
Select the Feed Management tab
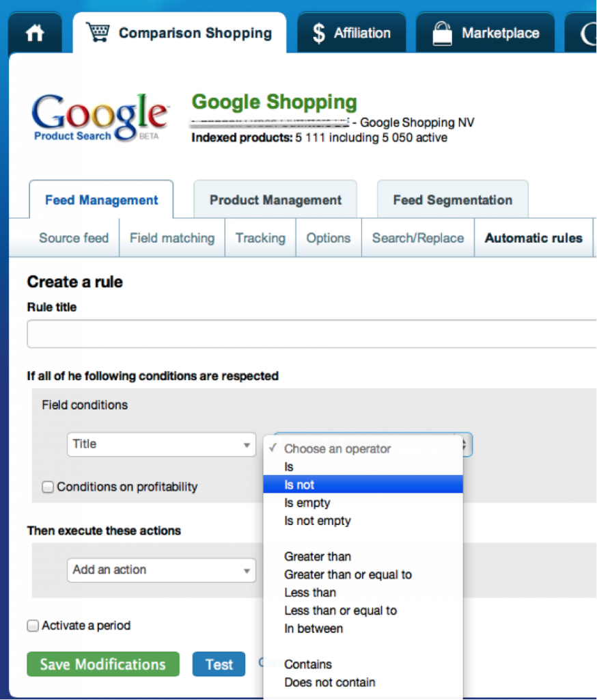pyautogui.click(x=101, y=200)
